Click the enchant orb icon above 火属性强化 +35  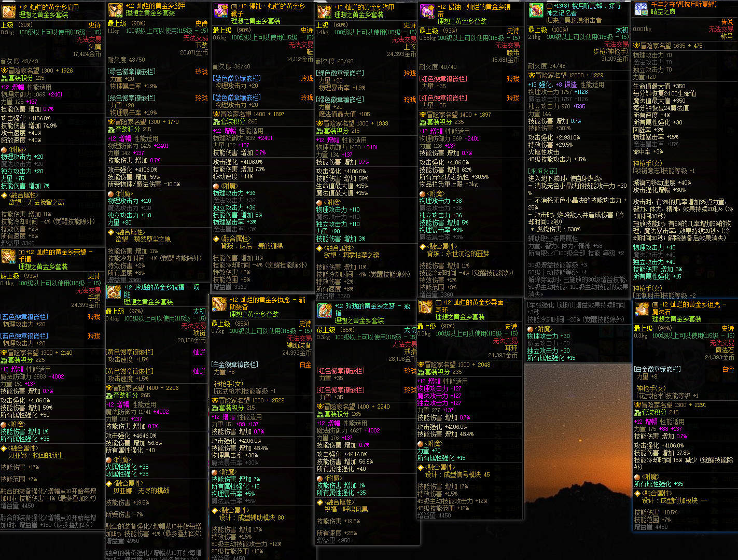109,460
